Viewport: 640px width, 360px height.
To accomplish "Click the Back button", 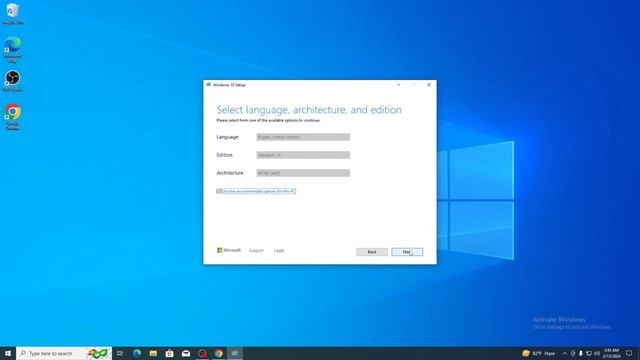I will coord(372,252).
